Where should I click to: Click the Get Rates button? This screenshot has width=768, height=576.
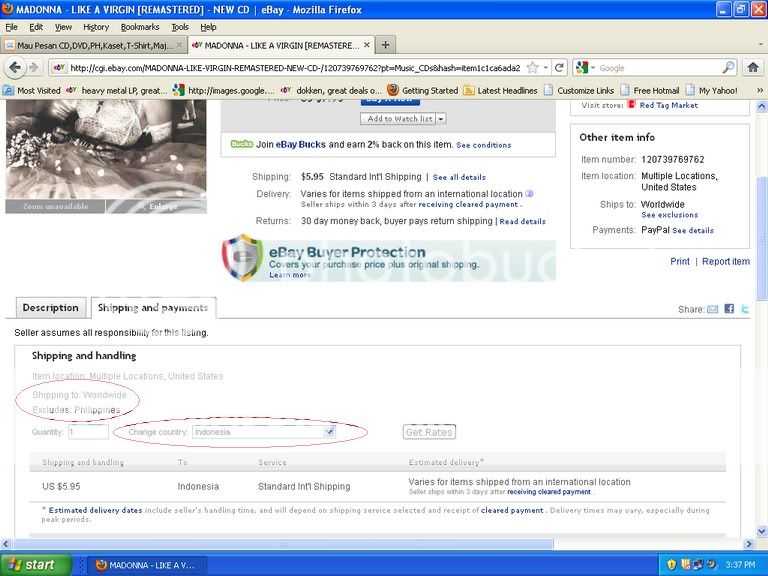pos(429,432)
